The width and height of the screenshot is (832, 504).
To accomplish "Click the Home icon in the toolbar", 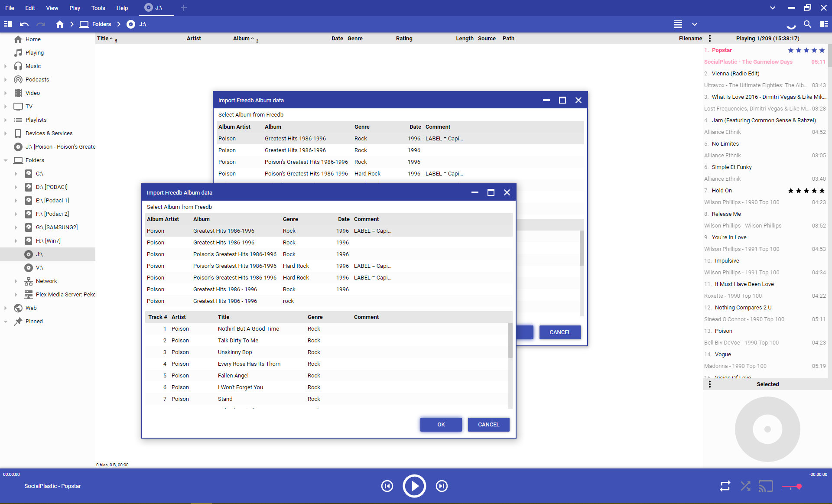I will coord(60,24).
